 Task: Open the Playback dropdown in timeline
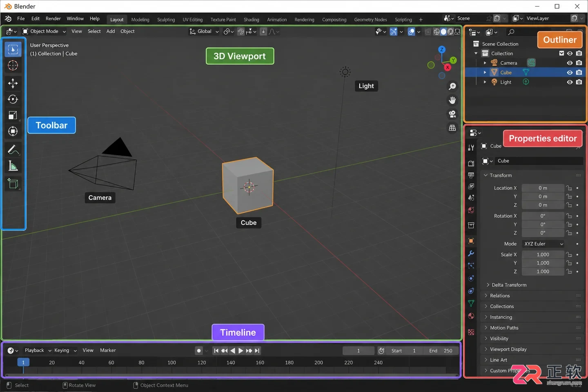pos(38,350)
